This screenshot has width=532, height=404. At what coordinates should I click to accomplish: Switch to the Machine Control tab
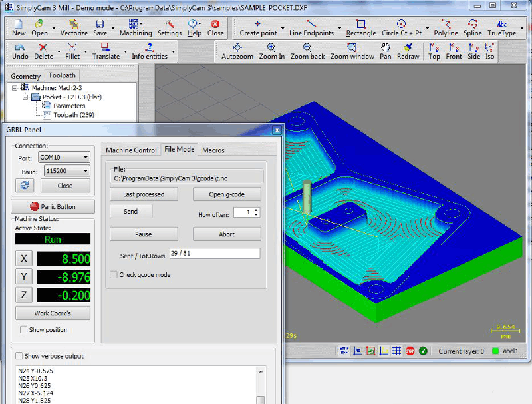pos(131,150)
